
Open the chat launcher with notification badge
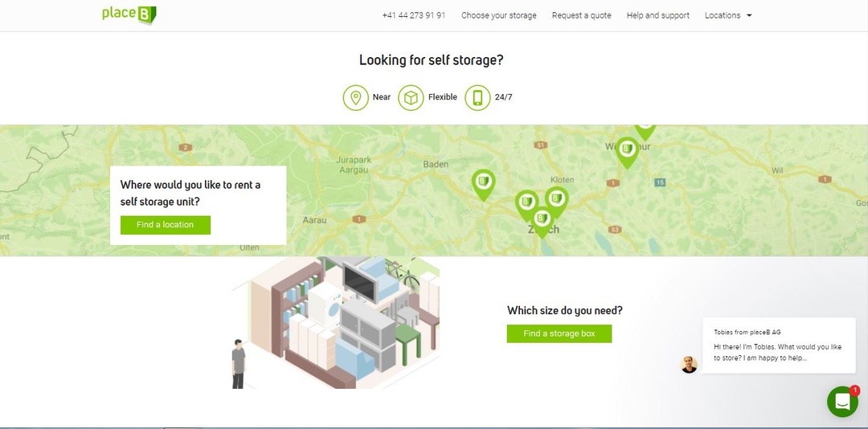point(842,401)
